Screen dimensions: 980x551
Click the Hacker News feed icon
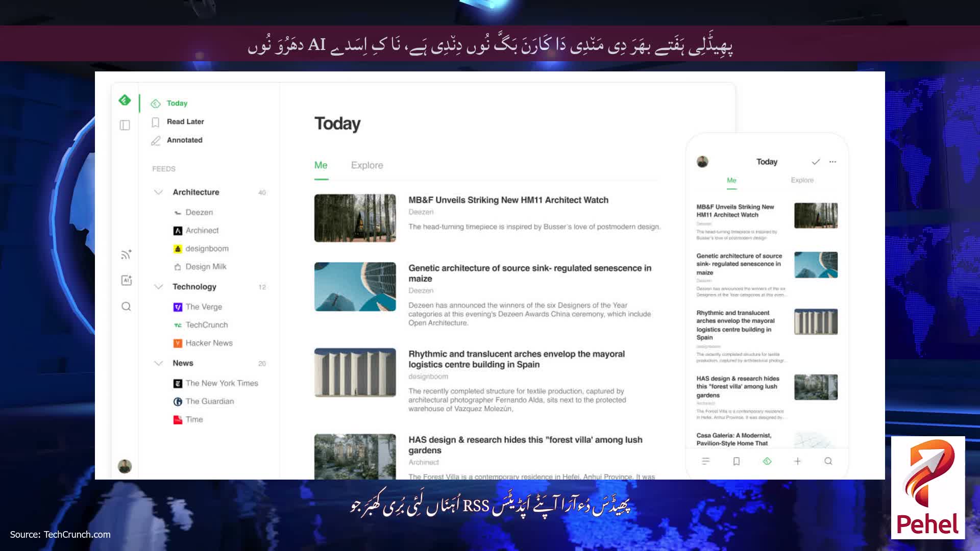(x=178, y=343)
